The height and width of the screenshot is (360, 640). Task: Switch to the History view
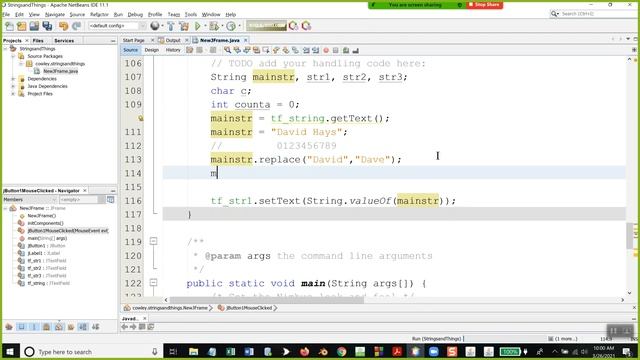(x=173, y=50)
